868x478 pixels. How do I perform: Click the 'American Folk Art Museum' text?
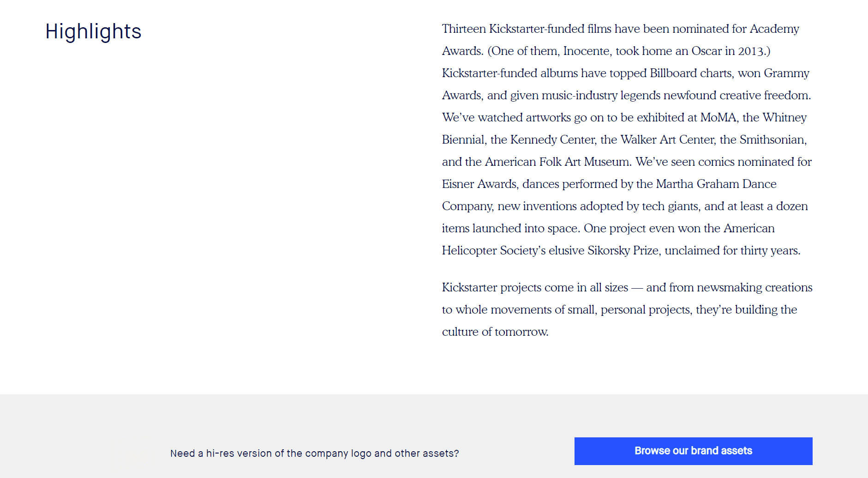(x=557, y=162)
